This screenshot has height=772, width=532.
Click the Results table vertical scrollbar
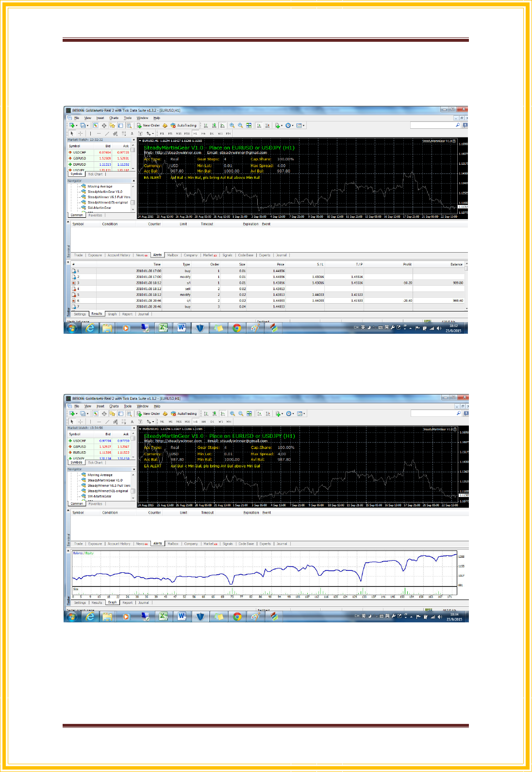click(466, 287)
